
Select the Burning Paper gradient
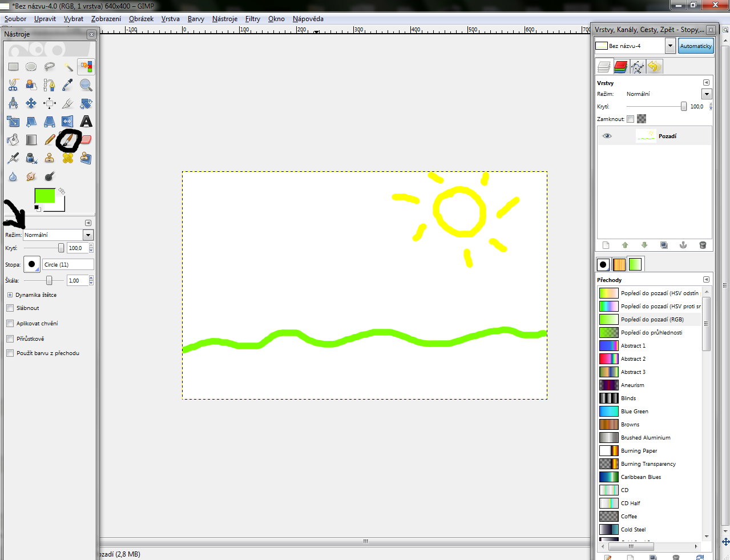(x=639, y=451)
